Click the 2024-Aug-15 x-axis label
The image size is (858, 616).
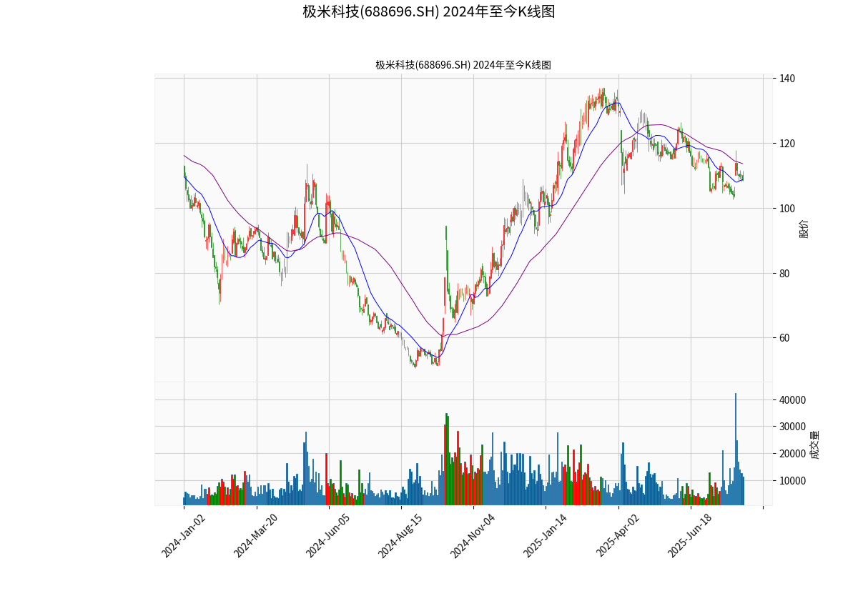coord(400,535)
